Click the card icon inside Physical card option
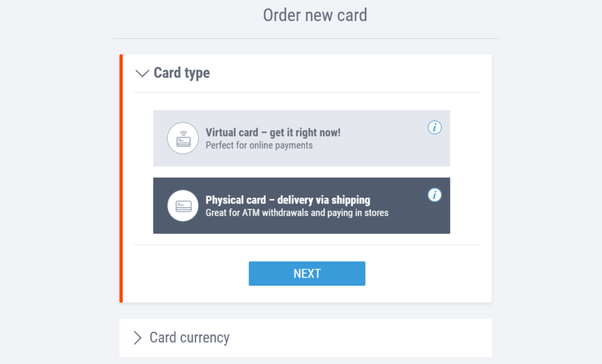 [x=182, y=205]
